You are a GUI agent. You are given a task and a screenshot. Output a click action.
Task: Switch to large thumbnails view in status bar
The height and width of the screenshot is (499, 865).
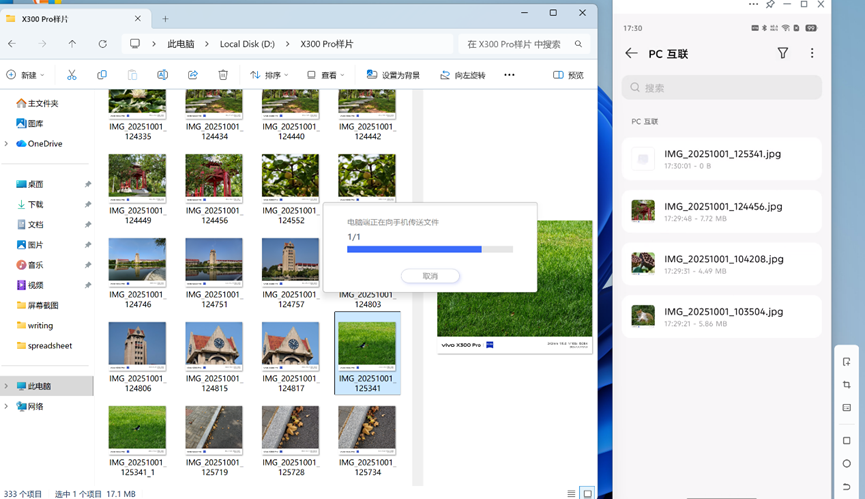(x=587, y=493)
